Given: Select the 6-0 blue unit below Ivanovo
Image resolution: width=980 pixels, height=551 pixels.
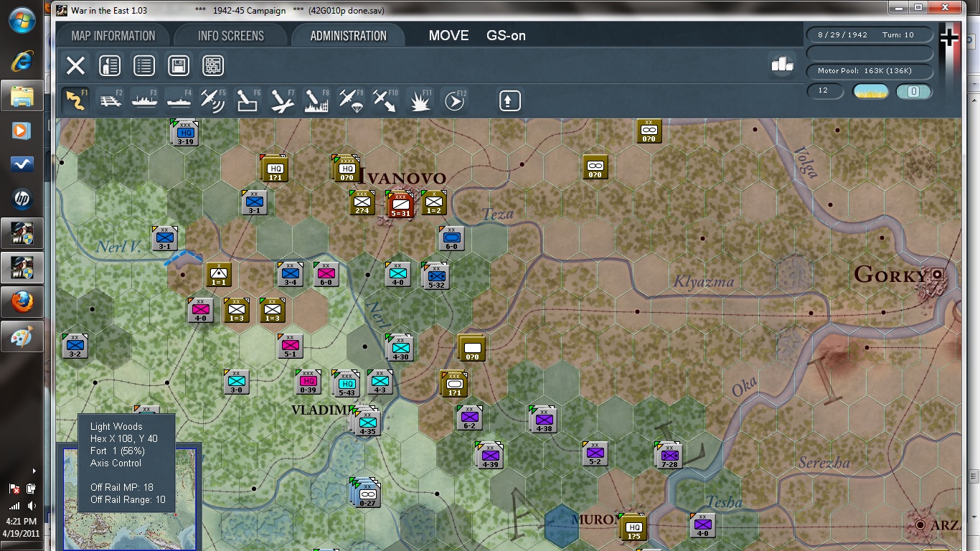Looking at the screenshot, I should point(452,238).
